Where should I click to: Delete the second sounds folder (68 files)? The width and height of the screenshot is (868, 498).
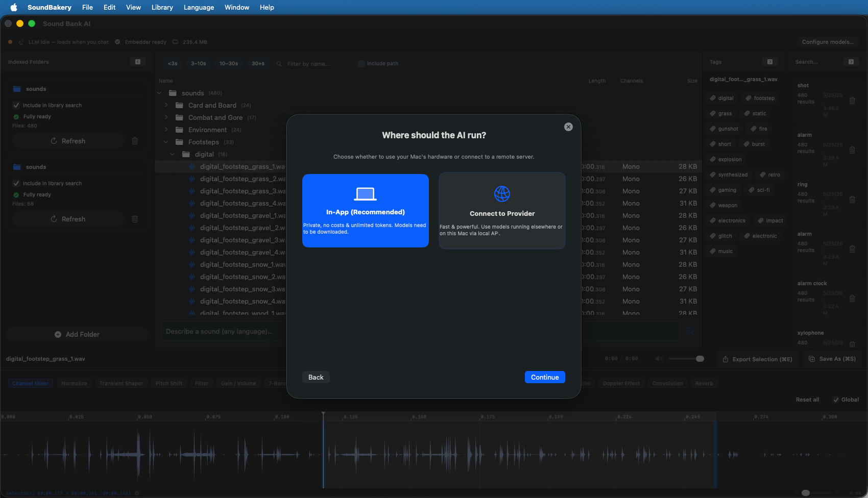click(x=135, y=219)
